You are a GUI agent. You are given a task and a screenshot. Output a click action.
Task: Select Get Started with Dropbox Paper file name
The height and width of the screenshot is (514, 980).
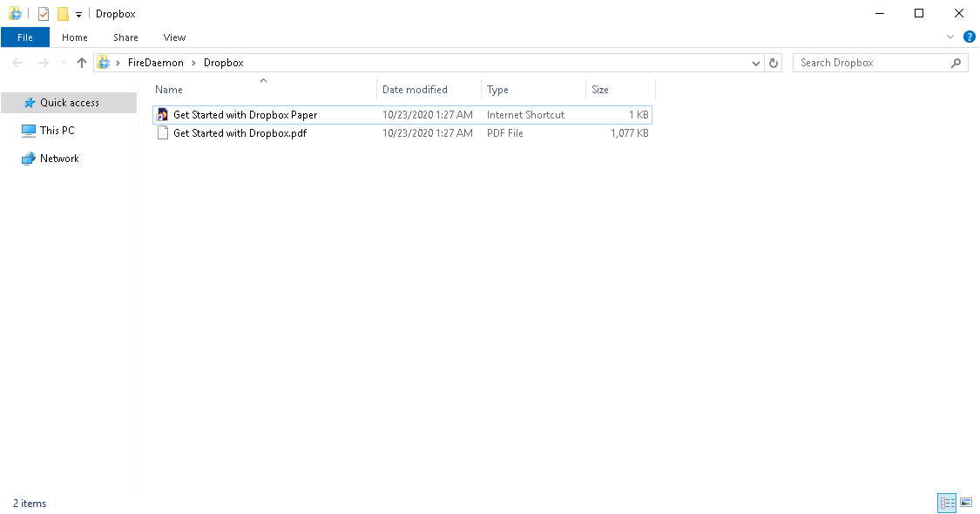tap(245, 115)
